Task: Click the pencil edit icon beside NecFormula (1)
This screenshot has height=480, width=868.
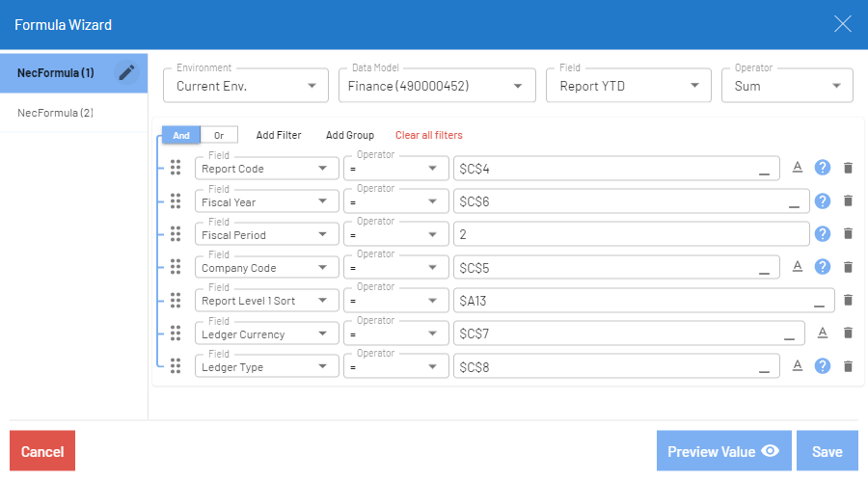Action: pyautogui.click(x=125, y=72)
